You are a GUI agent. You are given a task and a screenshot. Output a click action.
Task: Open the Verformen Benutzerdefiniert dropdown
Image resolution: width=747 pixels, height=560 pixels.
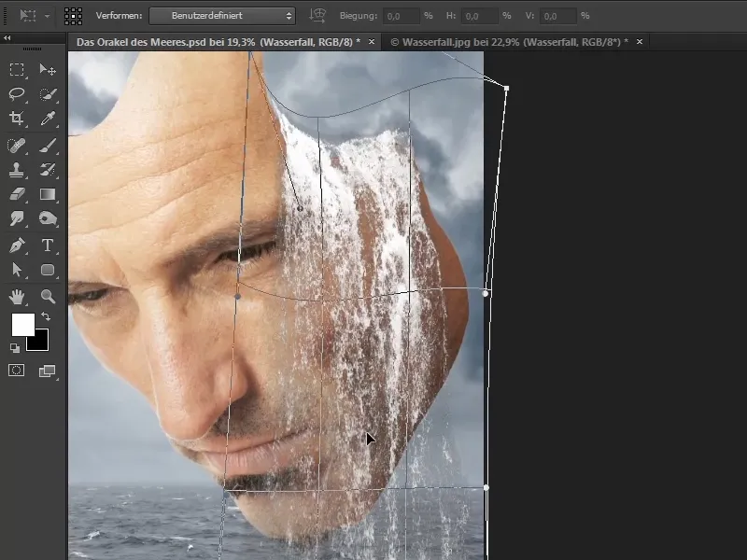(222, 16)
